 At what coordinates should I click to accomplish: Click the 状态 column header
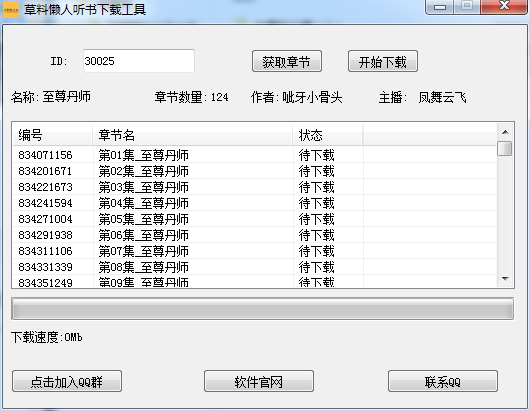click(328, 135)
